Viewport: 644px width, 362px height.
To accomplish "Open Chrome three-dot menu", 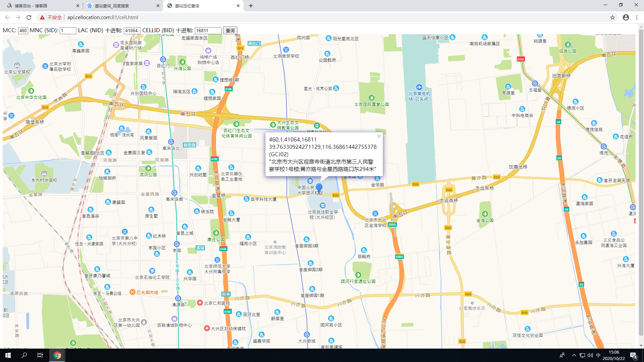I will pyautogui.click(x=637, y=17).
